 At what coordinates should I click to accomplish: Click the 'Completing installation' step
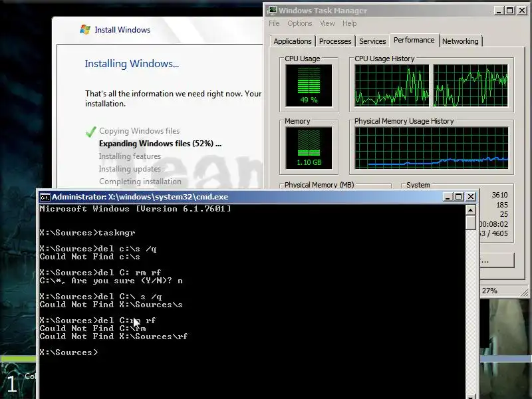click(x=140, y=182)
